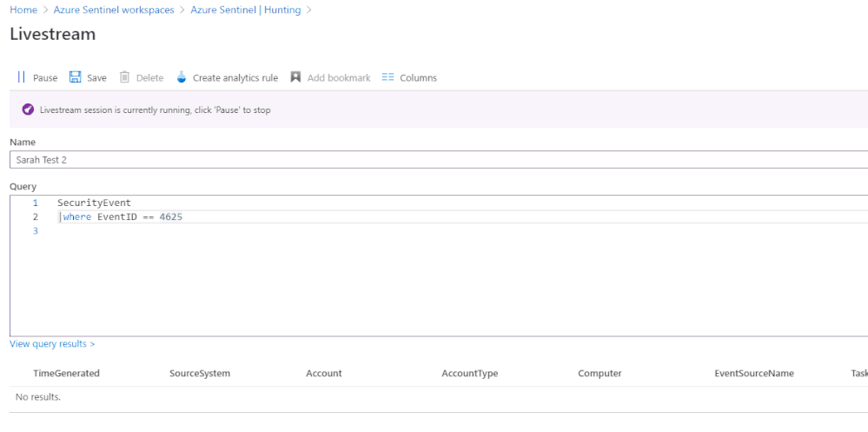Sort by the AccountType column header
Image resolution: width=868 pixels, height=432 pixels.
coord(470,374)
